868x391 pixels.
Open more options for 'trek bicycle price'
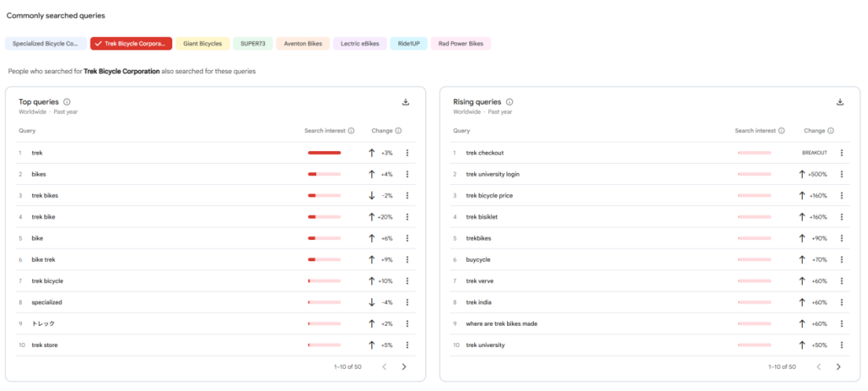click(841, 195)
